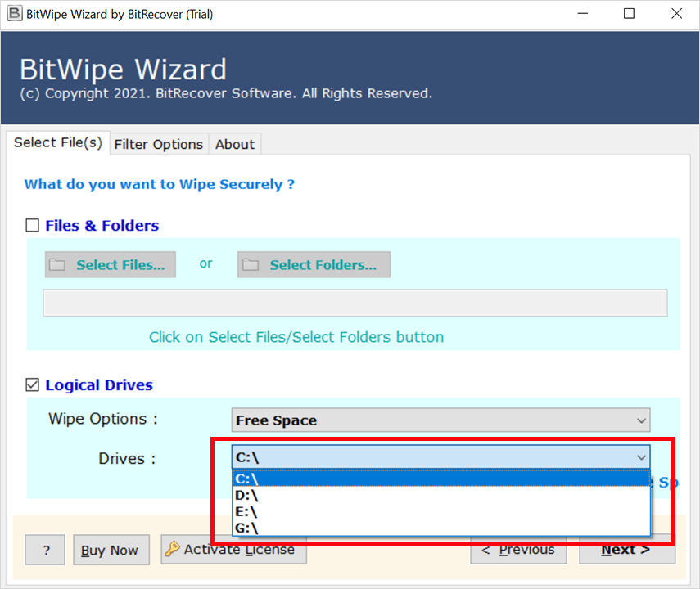
Task: Go back with the Previous button
Action: 518,550
